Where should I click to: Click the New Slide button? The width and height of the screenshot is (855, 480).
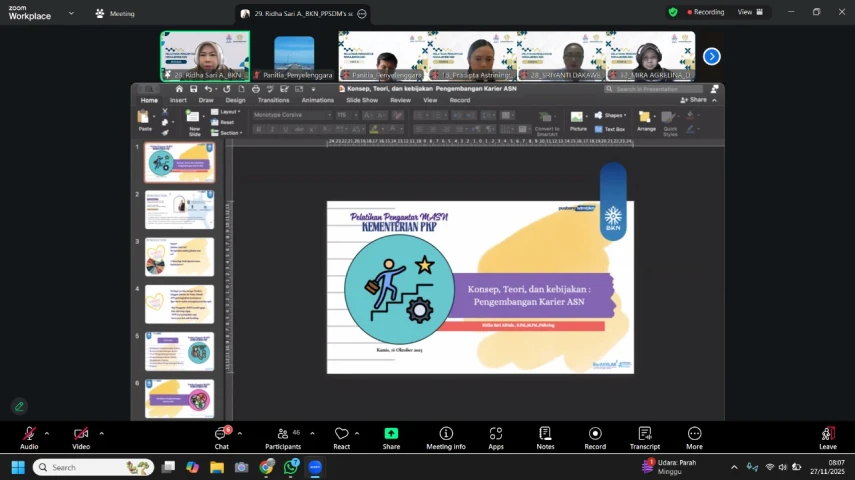point(194,123)
